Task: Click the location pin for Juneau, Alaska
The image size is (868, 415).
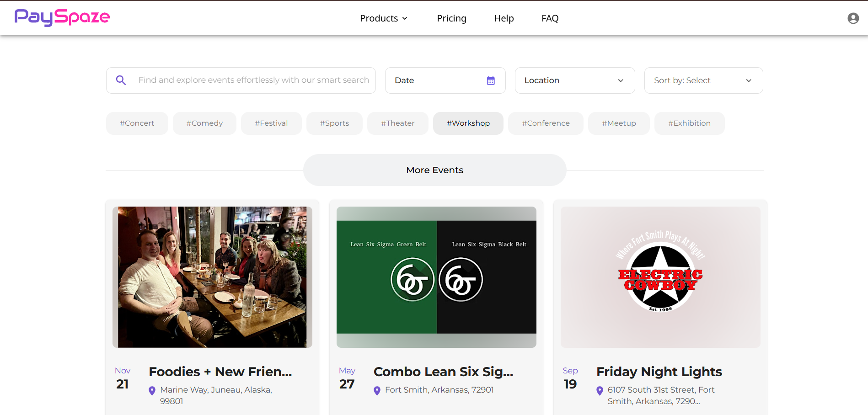Action: point(152,391)
